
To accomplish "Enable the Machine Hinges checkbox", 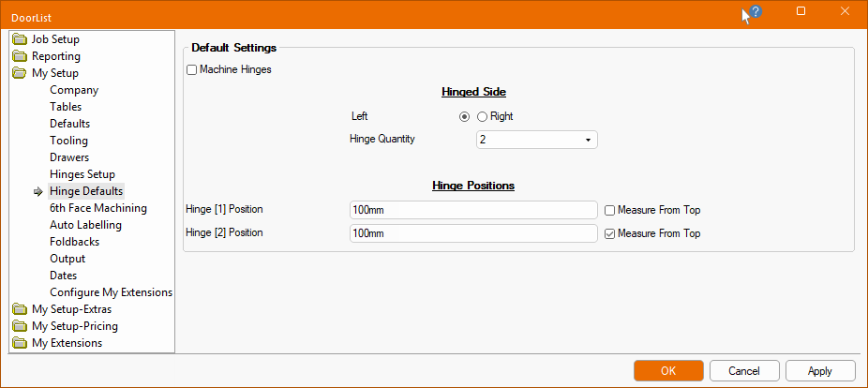I will [192, 69].
